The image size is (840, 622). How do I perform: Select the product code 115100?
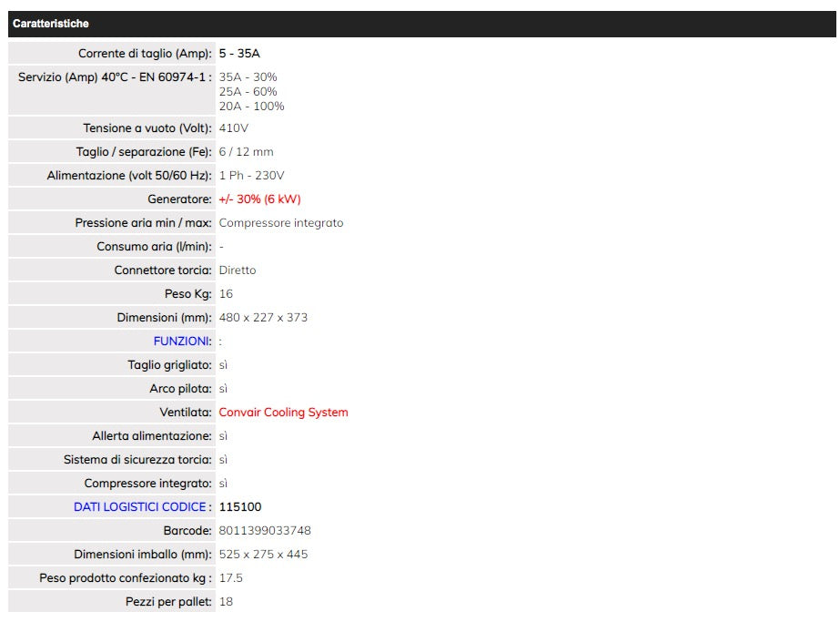tap(240, 506)
